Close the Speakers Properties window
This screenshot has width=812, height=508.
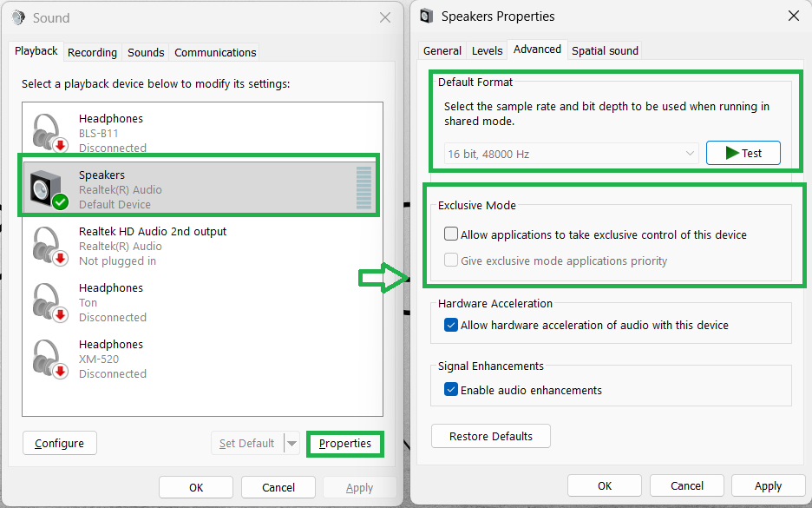tap(794, 16)
